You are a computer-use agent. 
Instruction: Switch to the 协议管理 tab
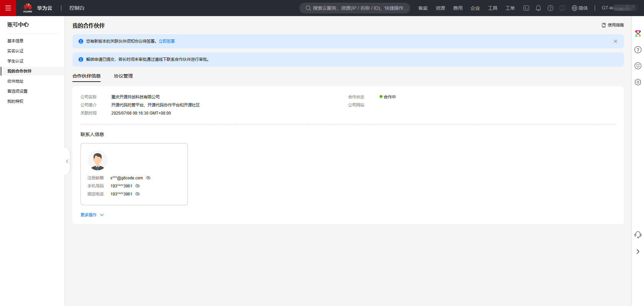click(x=123, y=76)
